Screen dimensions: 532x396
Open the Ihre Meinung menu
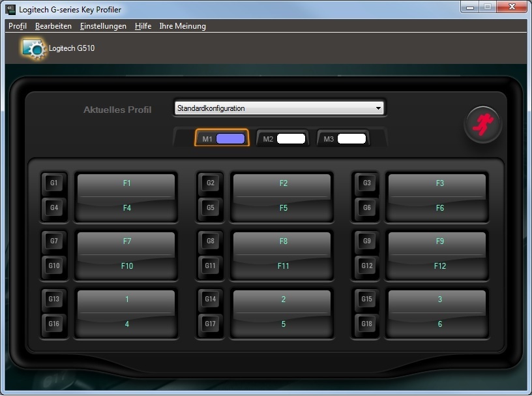183,26
